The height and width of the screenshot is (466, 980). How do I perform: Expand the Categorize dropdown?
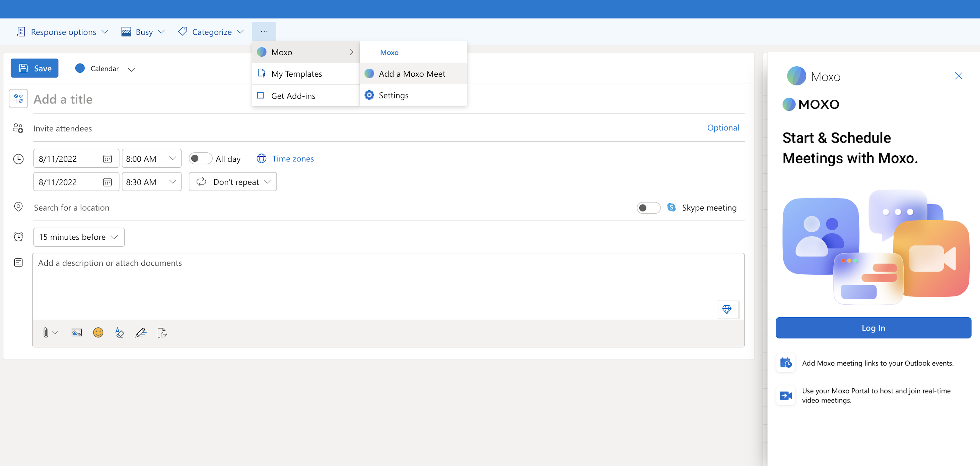point(240,31)
